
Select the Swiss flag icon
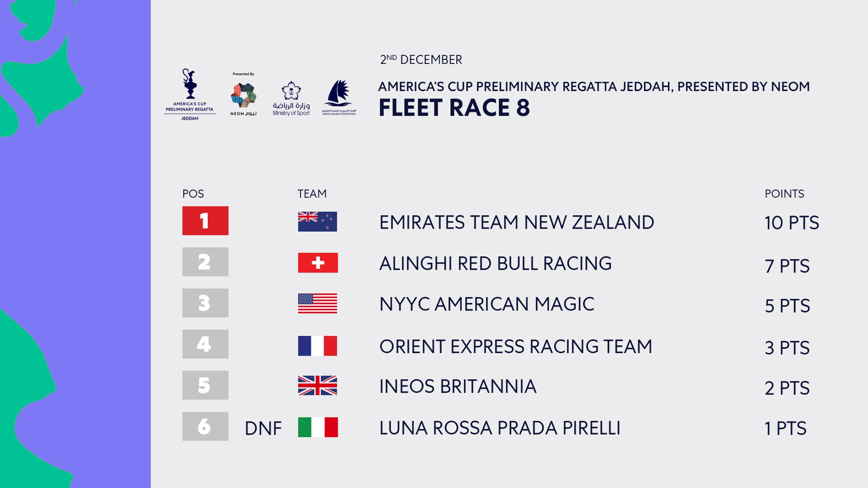[x=318, y=263]
